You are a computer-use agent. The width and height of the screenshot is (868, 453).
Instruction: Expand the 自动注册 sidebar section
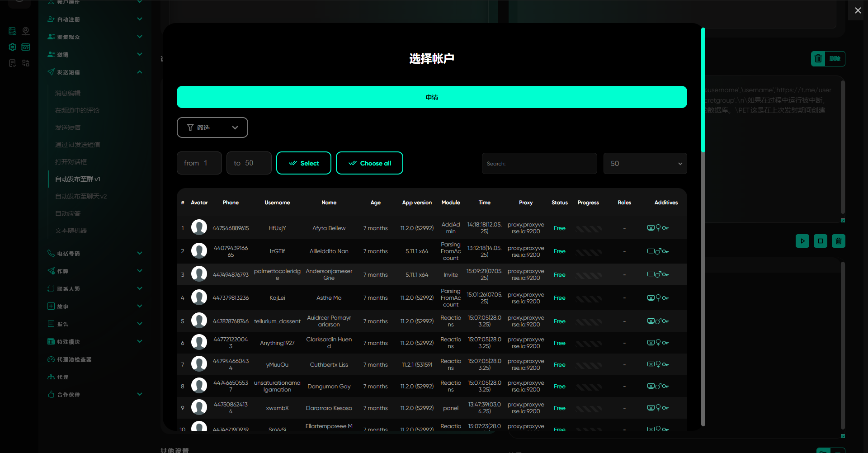pyautogui.click(x=140, y=19)
